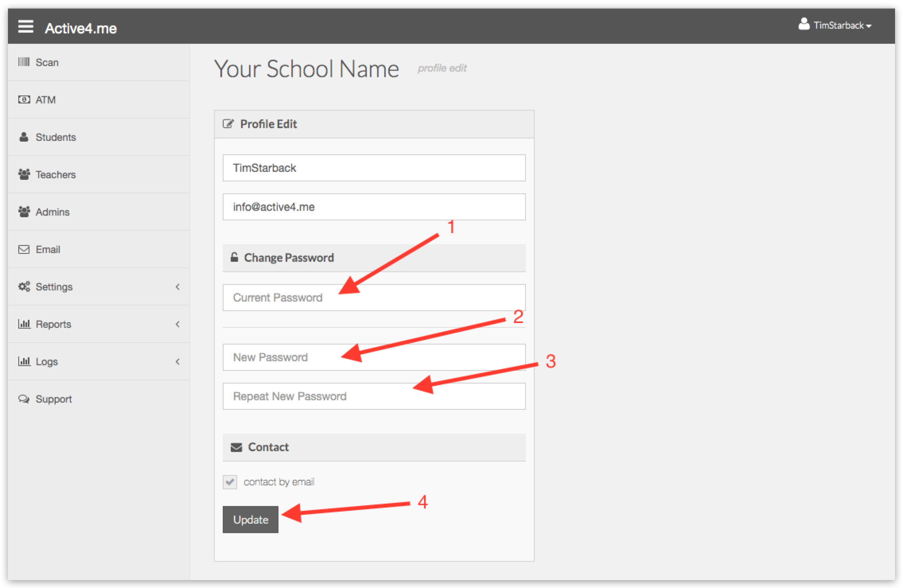Expand the Logs submenu chevron
The height and width of the screenshot is (588, 903).
(177, 362)
